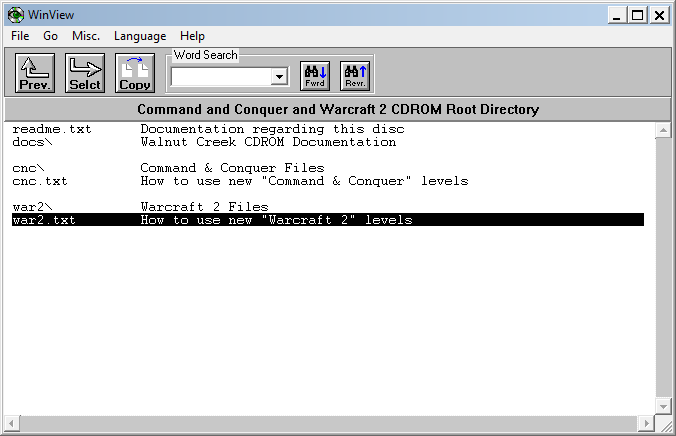Click vertical scrollbar up arrow
The width and height of the screenshot is (676, 436).
[663, 130]
